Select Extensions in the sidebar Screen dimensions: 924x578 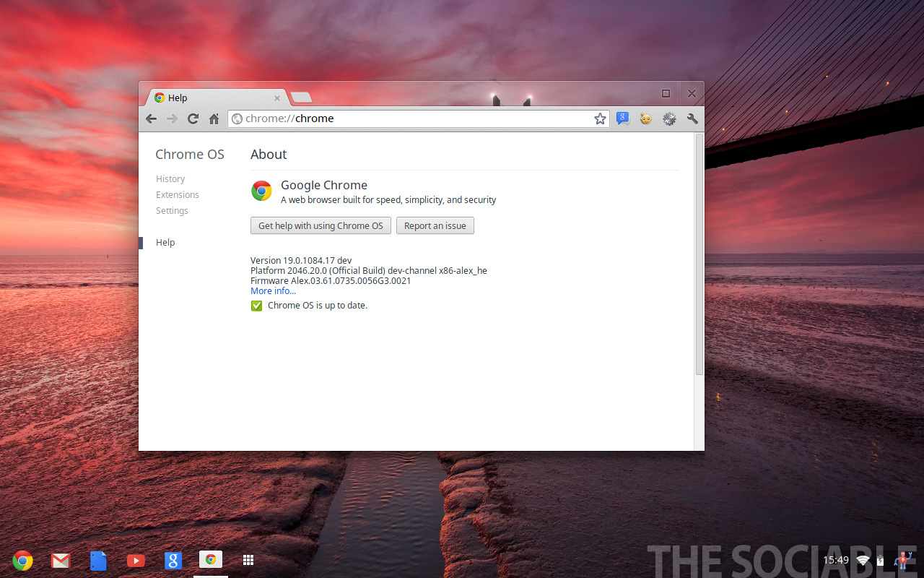pyautogui.click(x=178, y=195)
